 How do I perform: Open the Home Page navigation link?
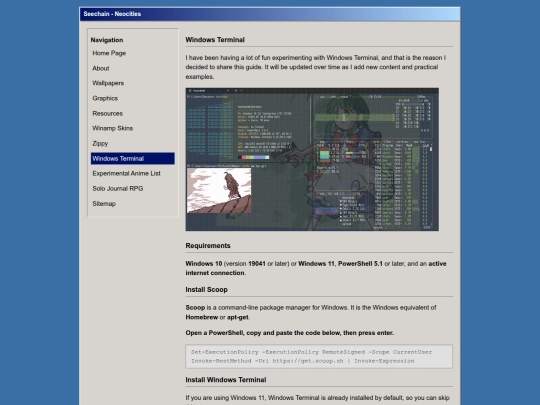click(109, 53)
